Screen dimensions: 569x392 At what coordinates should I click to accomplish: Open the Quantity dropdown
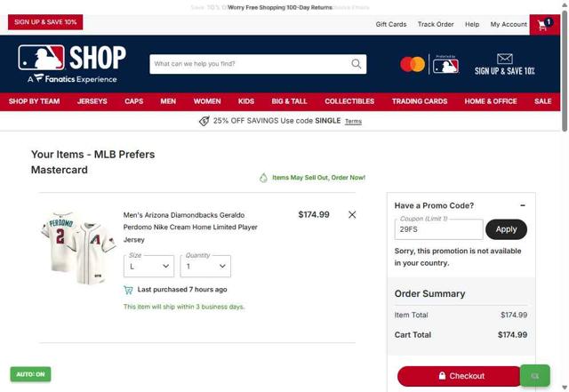pos(205,266)
